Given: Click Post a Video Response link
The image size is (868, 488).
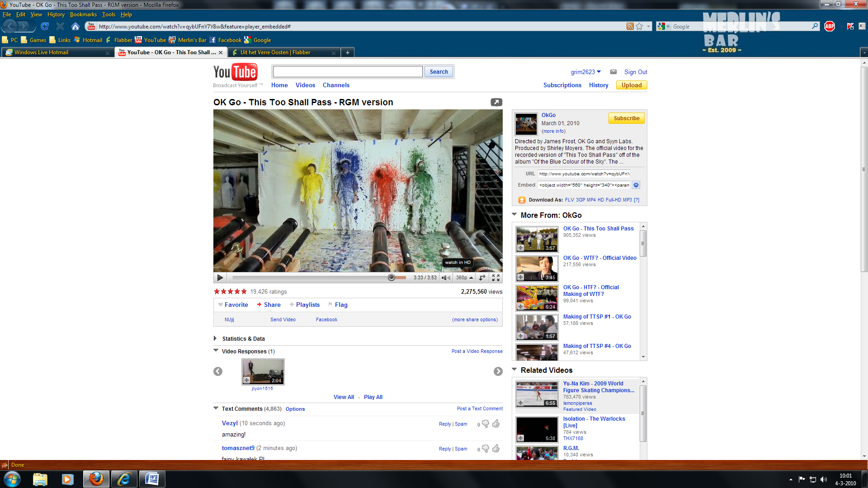Looking at the screenshot, I should (x=477, y=351).
